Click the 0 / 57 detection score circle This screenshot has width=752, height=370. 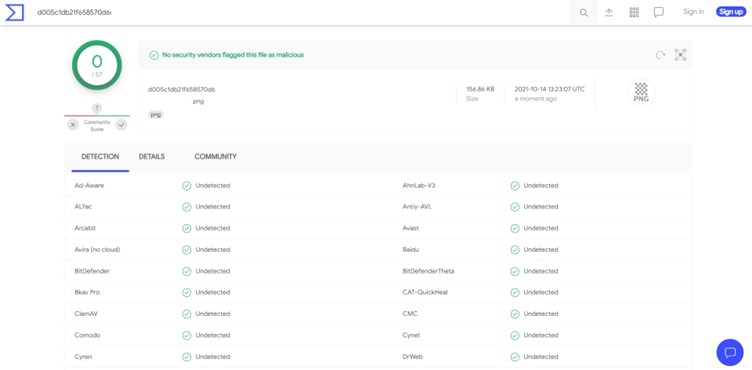point(97,65)
